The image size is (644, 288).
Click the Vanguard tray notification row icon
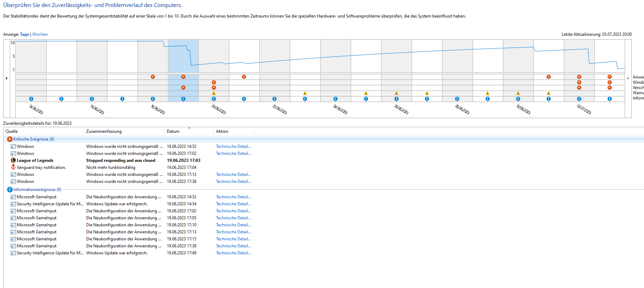13,167
